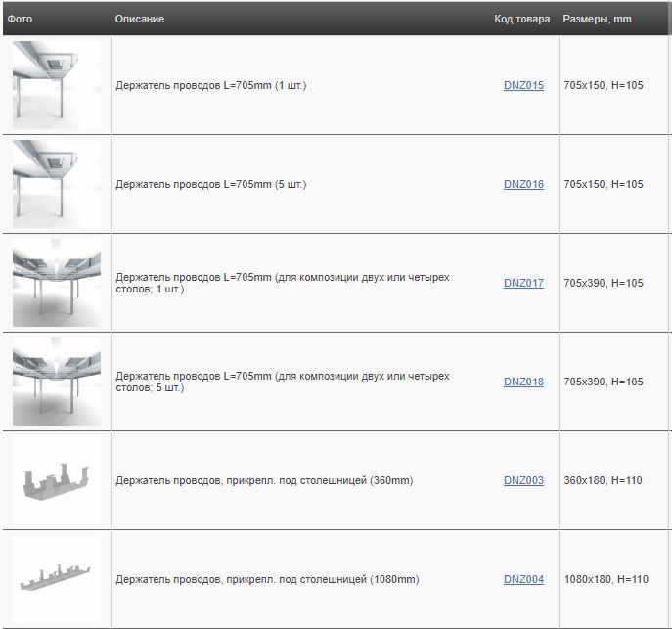View the product photo for DNZ017
The image size is (672, 629).
(57, 283)
